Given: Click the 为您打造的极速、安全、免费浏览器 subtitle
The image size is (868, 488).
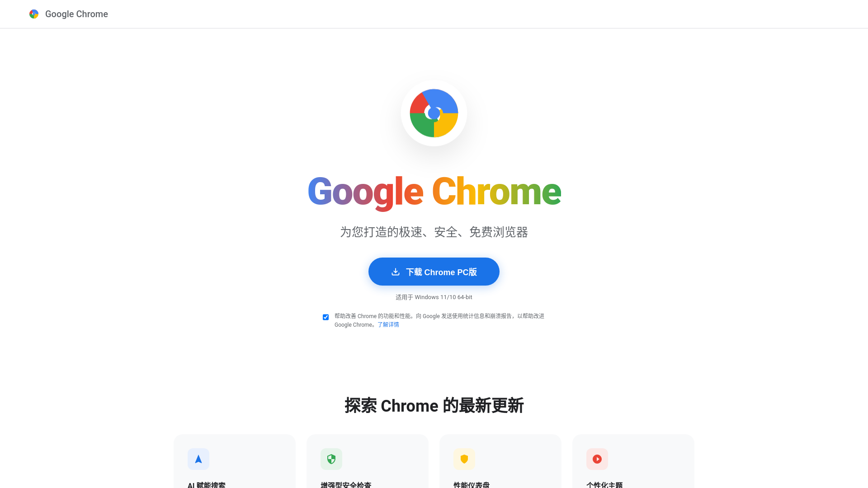Looking at the screenshot, I should (x=434, y=232).
